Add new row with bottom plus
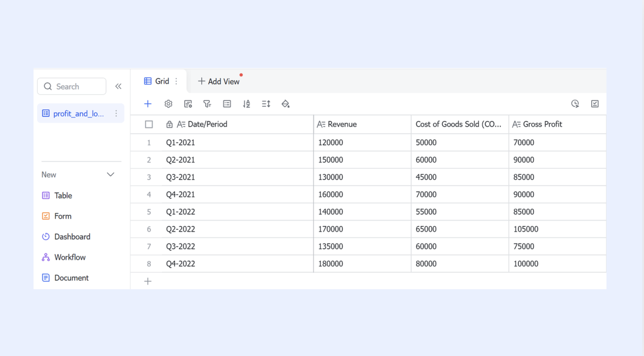The height and width of the screenshot is (356, 644). (x=148, y=281)
